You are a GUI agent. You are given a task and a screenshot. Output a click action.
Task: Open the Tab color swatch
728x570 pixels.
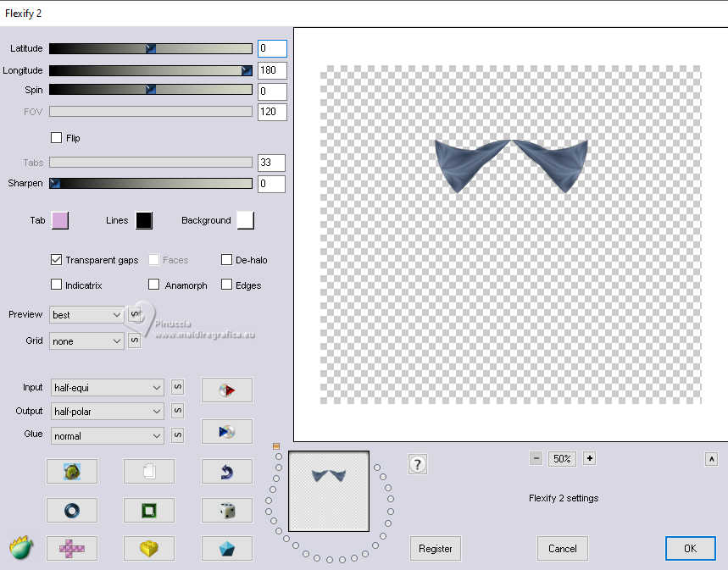tap(60, 220)
